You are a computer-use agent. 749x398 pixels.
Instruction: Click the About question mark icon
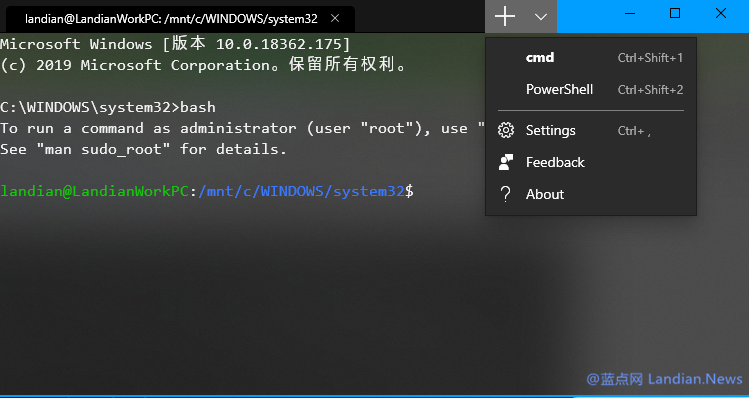point(505,194)
